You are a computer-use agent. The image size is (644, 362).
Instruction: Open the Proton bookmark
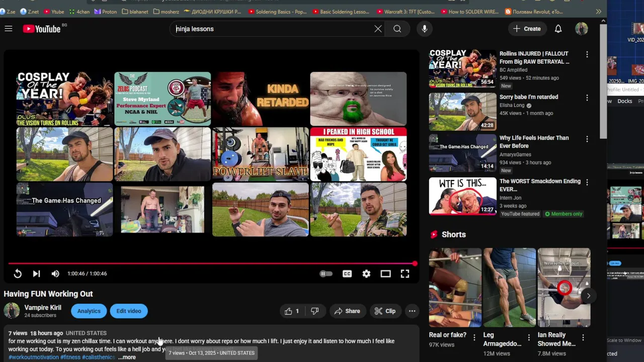[x=105, y=12]
